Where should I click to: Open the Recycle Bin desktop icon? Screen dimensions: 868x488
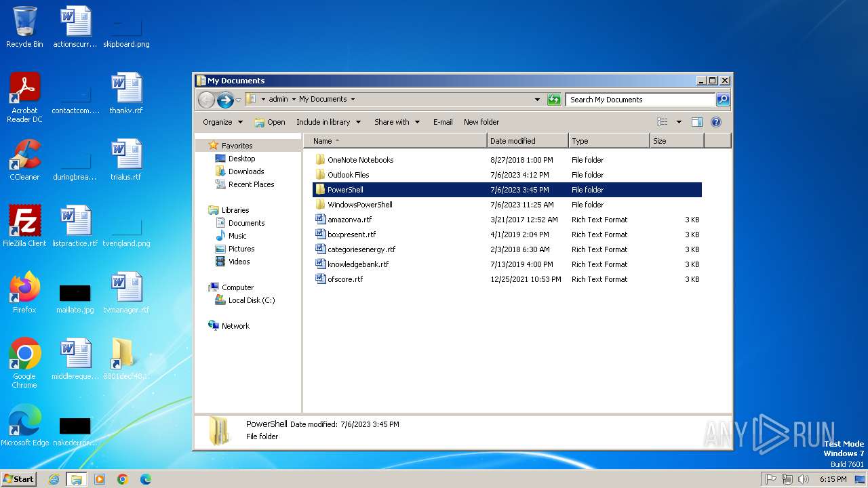[24, 27]
